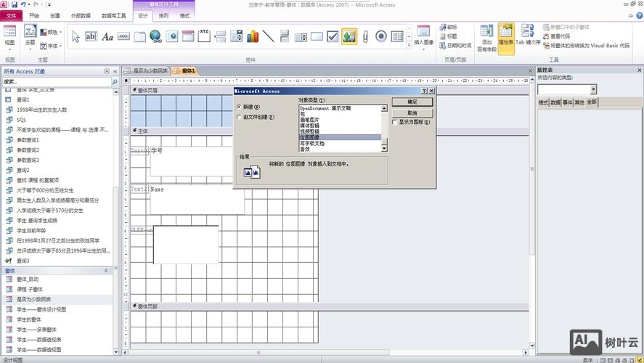Click 取消 in the dialog
The image size is (644, 363).
tap(412, 113)
